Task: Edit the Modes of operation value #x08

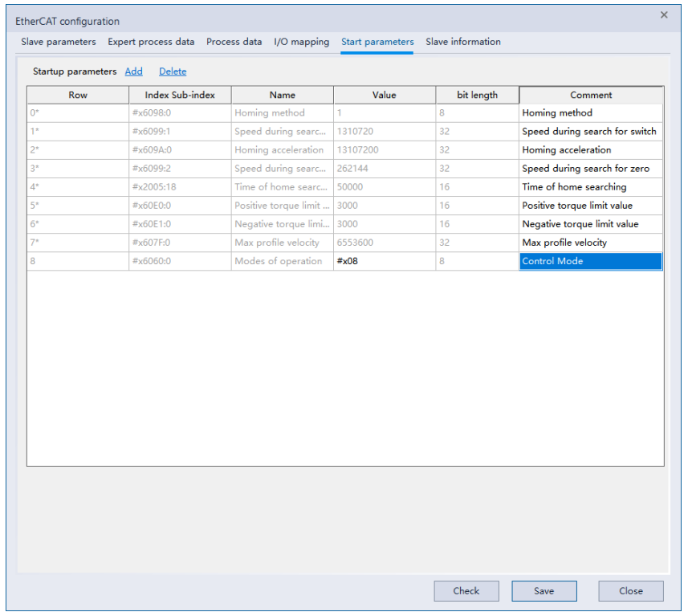Action: pyautogui.click(x=384, y=261)
